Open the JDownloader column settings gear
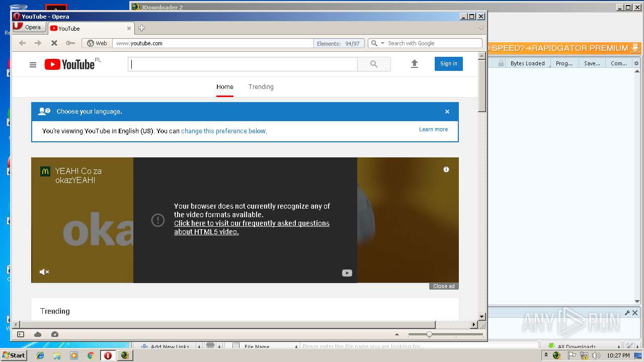644x362 pixels. [636, 63]
